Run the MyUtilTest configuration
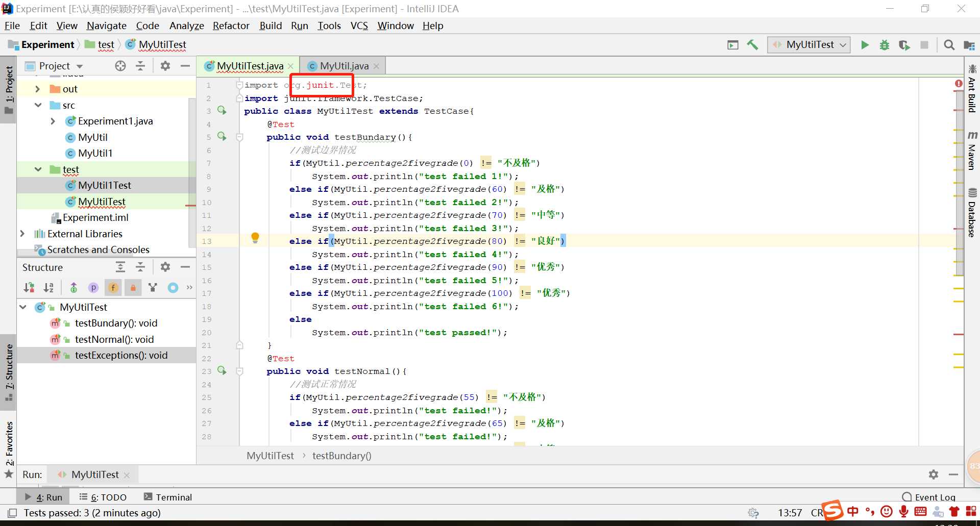This screenshot has width=980, height=526. (865, 45)
